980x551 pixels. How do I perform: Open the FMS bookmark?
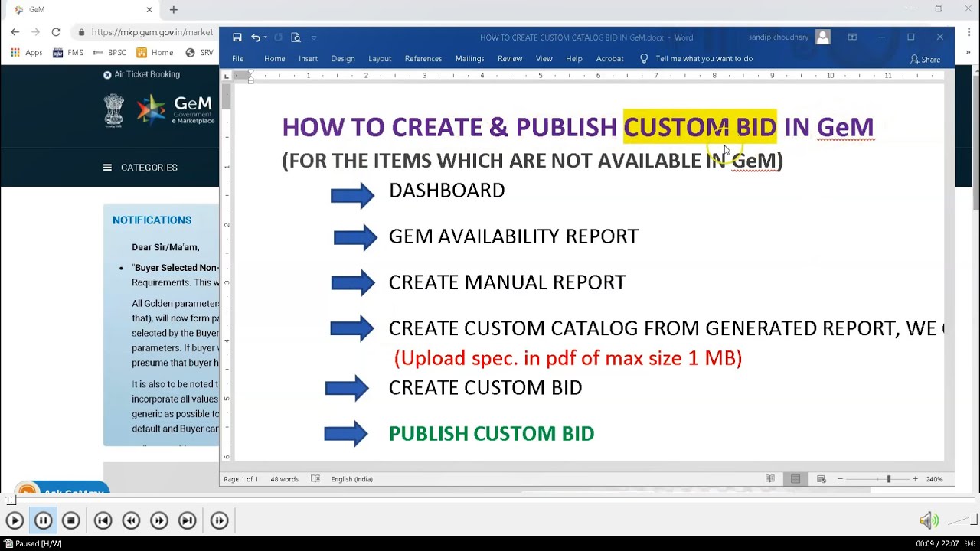tap(68, 53)
